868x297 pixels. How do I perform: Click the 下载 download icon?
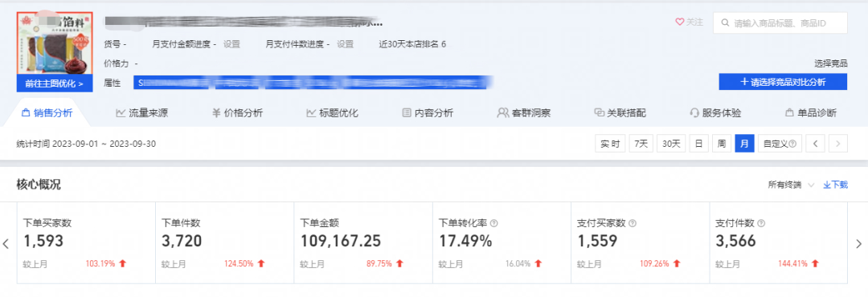click(x=827, y=185)
